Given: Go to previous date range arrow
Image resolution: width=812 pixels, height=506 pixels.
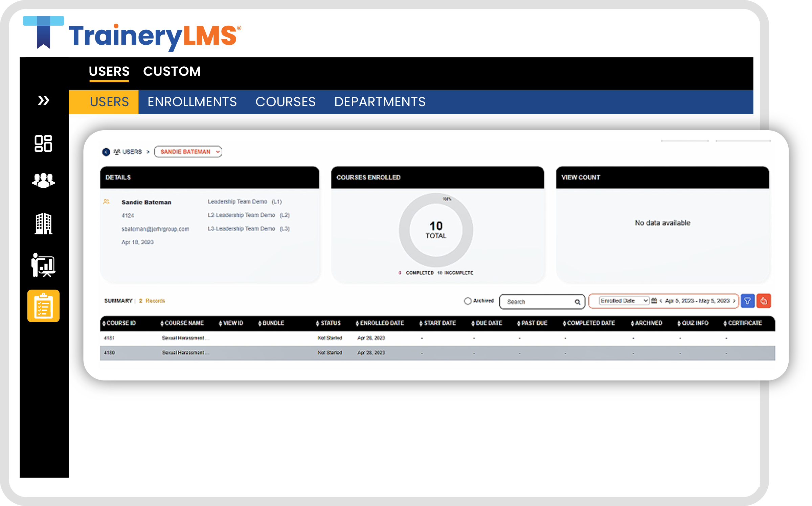Looking at the screenshot, I should point(661,301).
